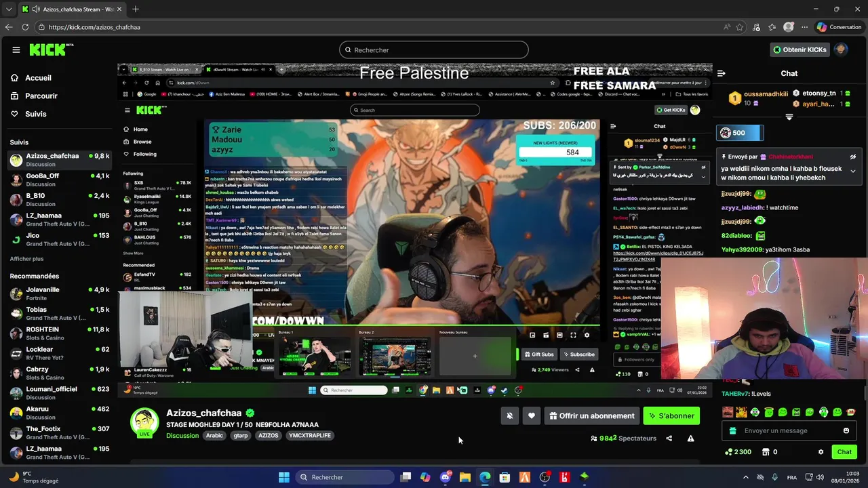
Task: Click Yahya392009 username in chat
Action: tap(742, 249)
